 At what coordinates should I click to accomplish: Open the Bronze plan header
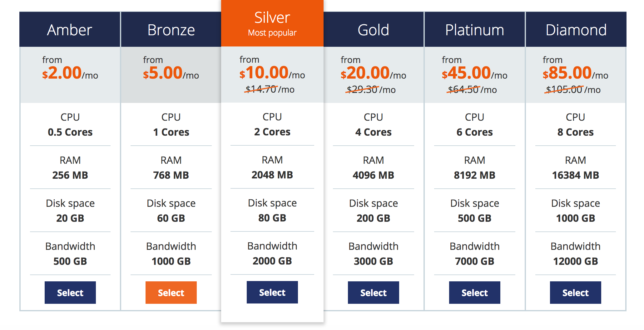pyautogui.click(x=171, y=30)
